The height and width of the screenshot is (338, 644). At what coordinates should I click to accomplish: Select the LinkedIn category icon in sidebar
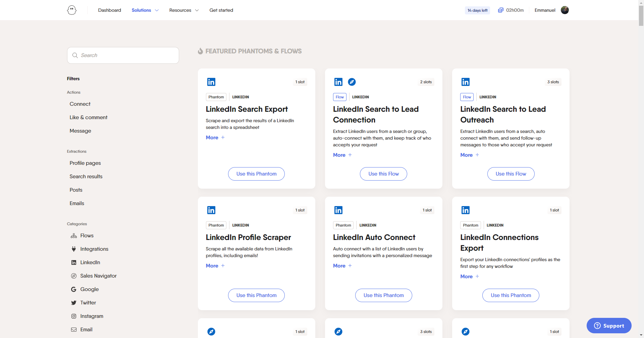(x=74, y=262)
